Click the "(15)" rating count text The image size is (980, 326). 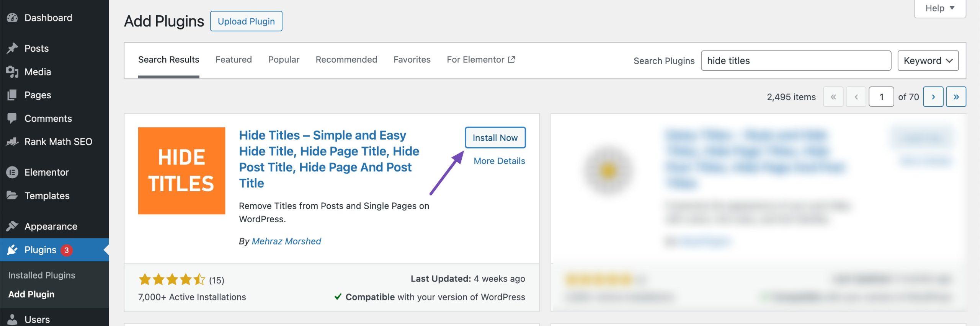217,280
